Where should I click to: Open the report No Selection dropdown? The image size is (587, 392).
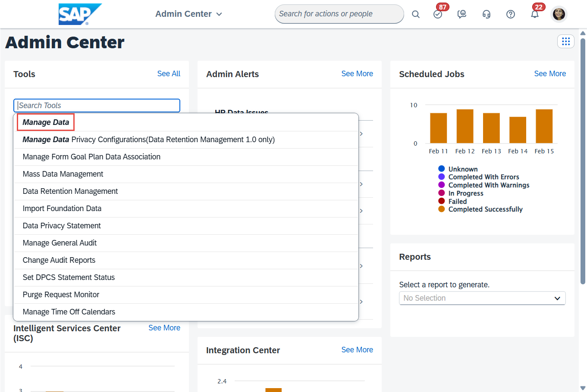tap(482, 298)
